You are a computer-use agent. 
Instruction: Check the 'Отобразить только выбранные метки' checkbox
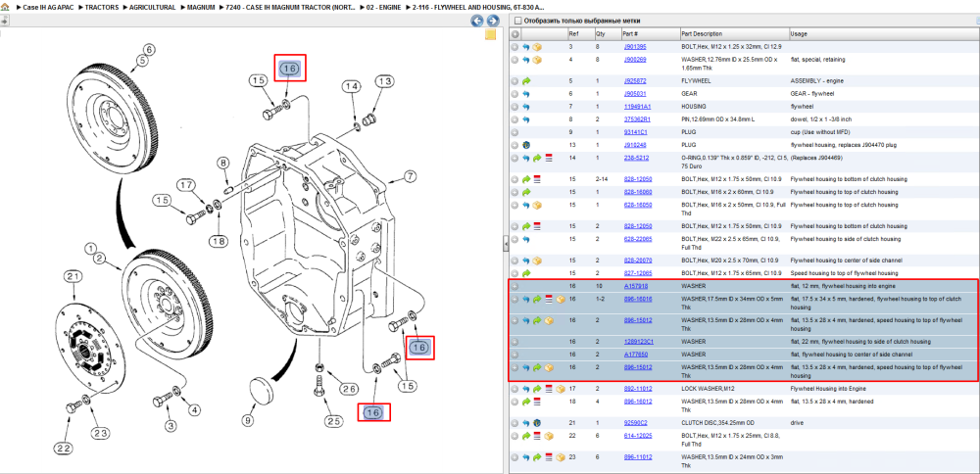pyautogui.click(x=517, y=21)
